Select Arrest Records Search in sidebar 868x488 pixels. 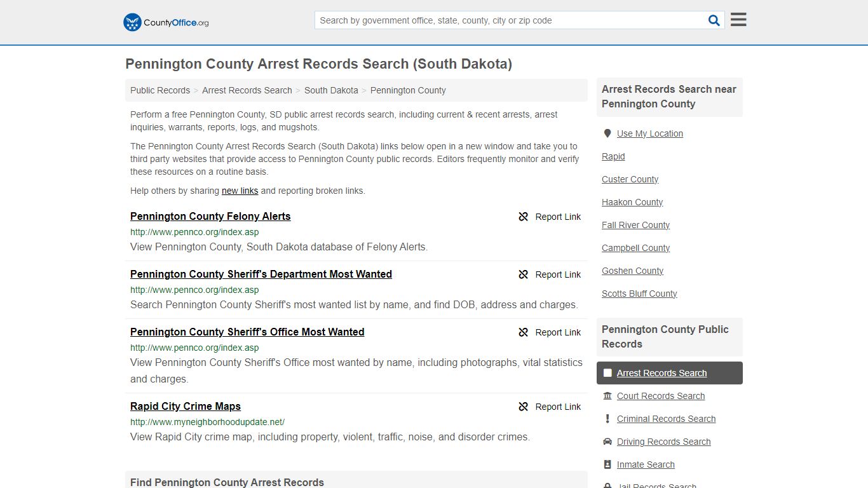[x=661, y=373]
